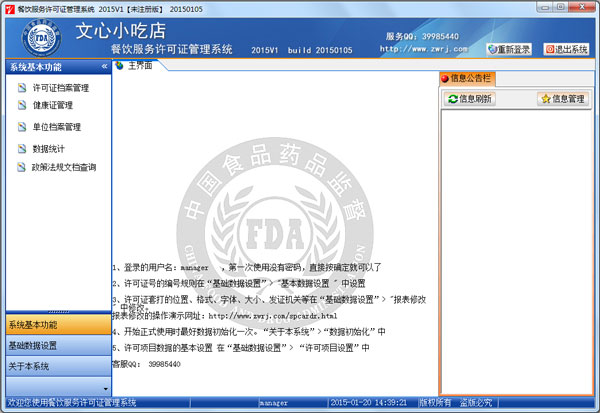Click the 信息管理 button label
The width and height of the screenshot is (600, 413).
click(x=568, y=99)
